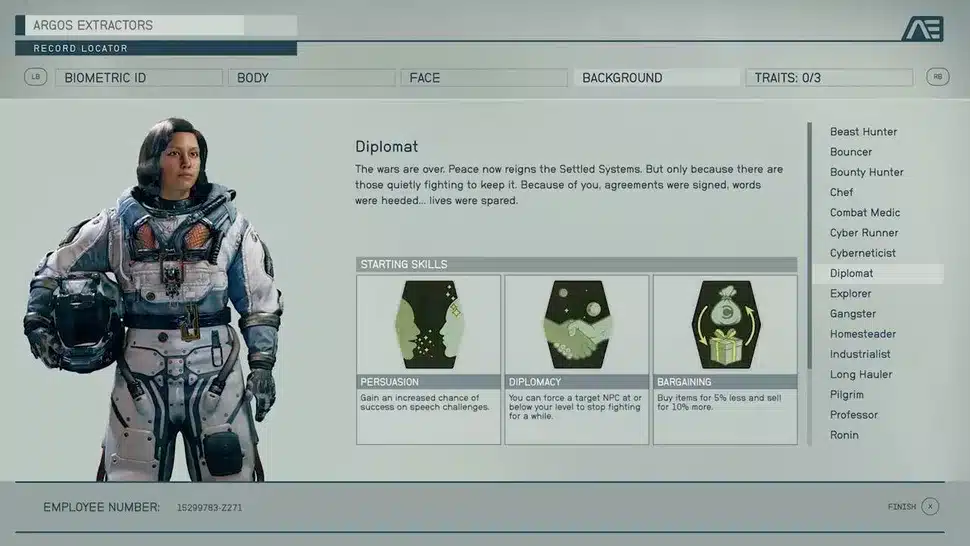
Task: Click the Persuasion skill icon
Action: pyautogui.click(x=428, y=325)
